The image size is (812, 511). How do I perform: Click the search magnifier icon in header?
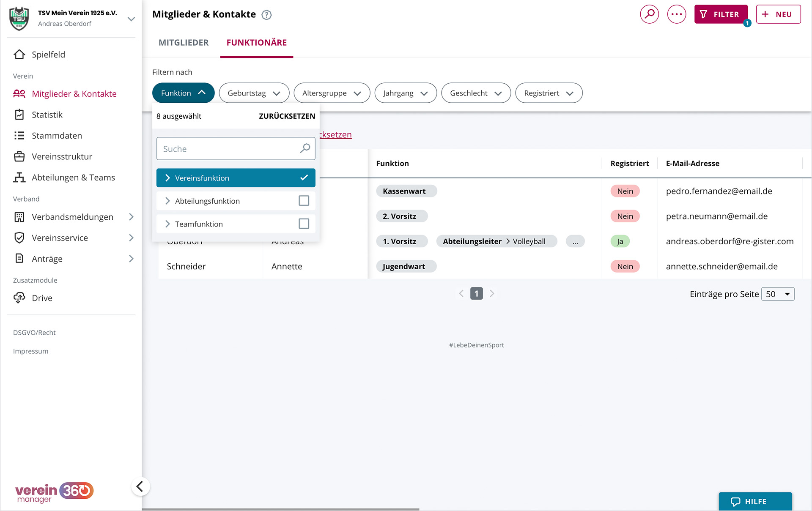(649, 14)
